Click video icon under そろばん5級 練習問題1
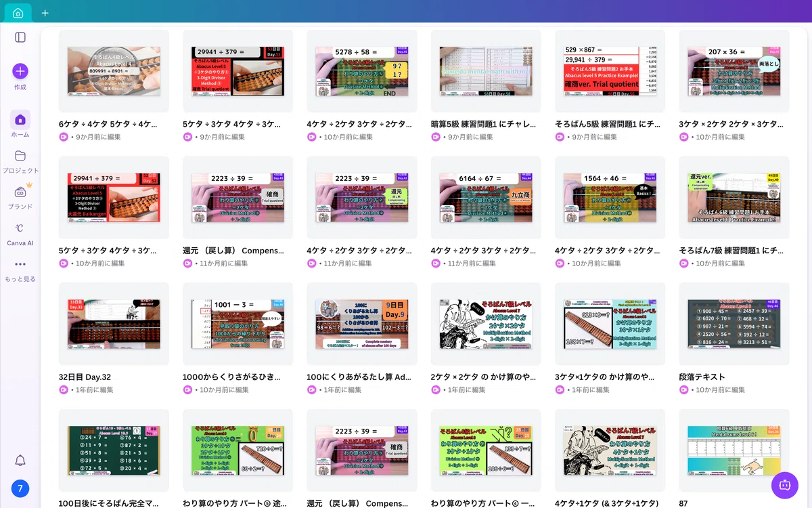 click(560, 137)
